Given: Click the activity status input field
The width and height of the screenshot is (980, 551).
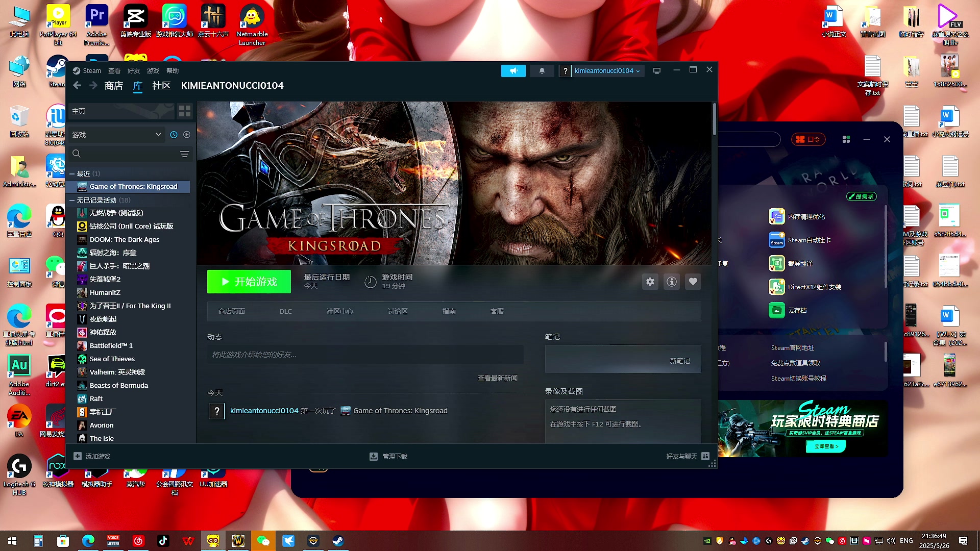Looking at the screenshot, I should tap(365, 355).
